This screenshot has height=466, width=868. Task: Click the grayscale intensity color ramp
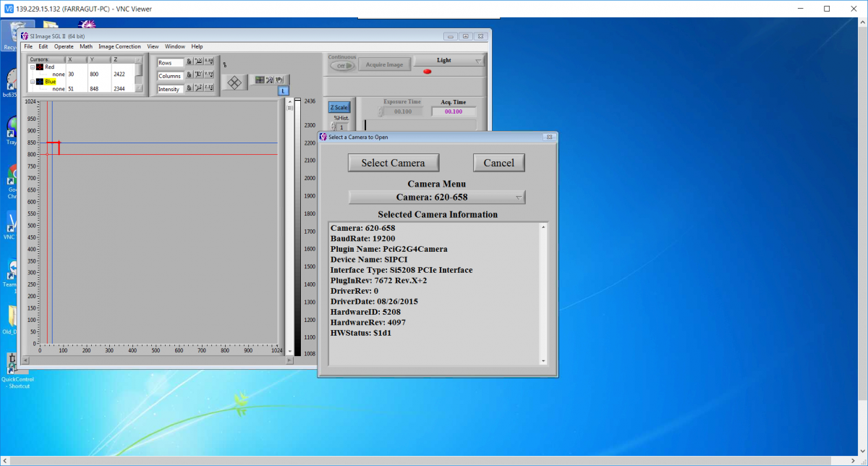click(x=297, y=227)
